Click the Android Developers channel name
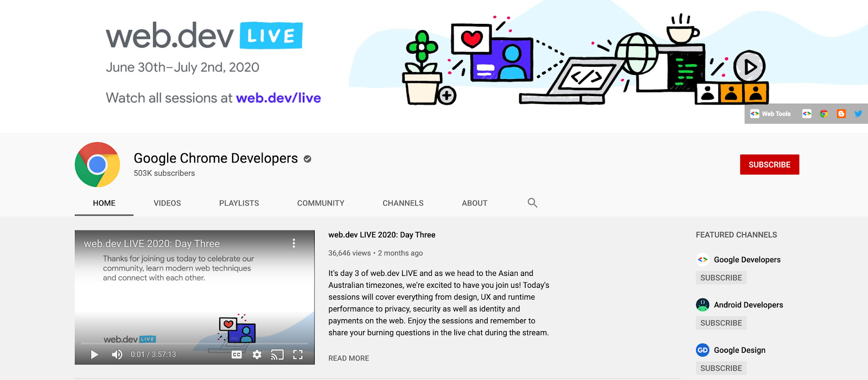Viewport: 868px width, 380px height. pyautogui.click(x=749, y=305)
